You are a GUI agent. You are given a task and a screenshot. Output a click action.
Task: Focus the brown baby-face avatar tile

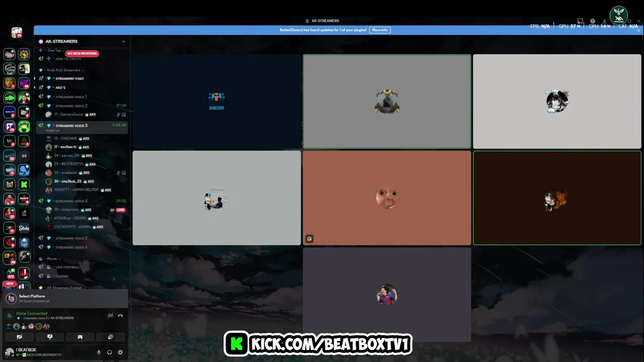coord(387,198)
